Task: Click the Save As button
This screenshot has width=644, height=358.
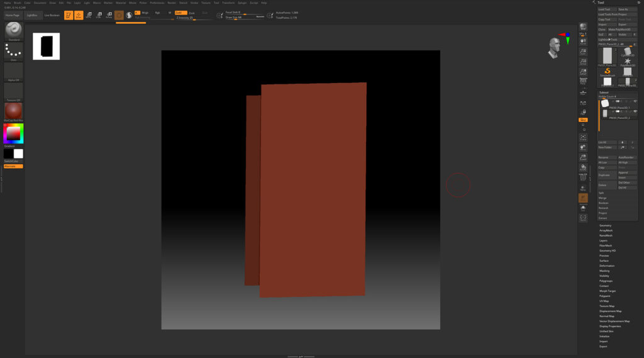Action: [x=627, y=9]
